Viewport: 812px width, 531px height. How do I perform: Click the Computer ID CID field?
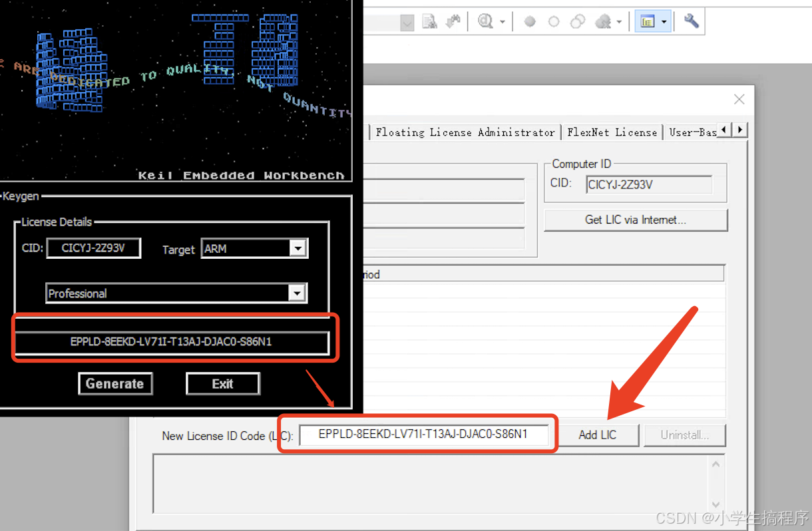tap(649, 185)
